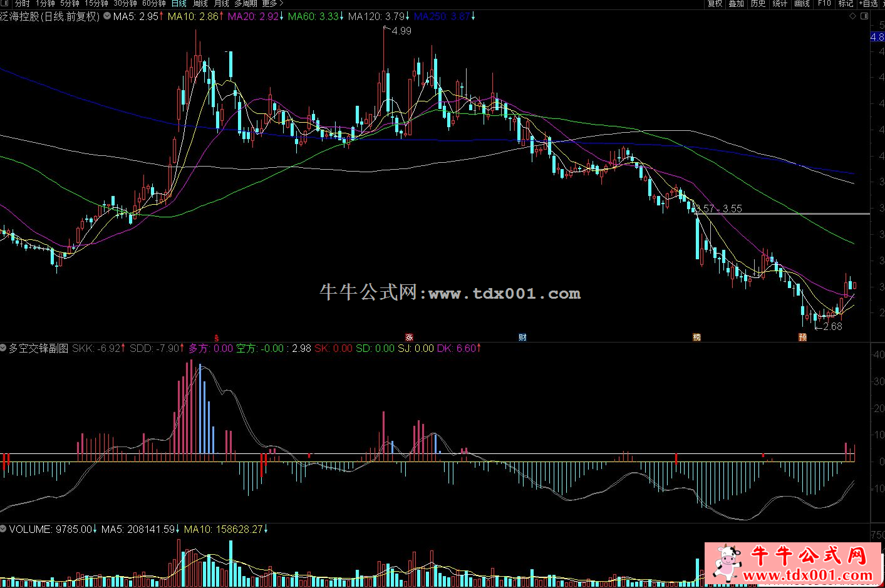Click the SD: 0.00 value
The height and width of the screenshot is (588, 885).
click(x=375, y=348)
